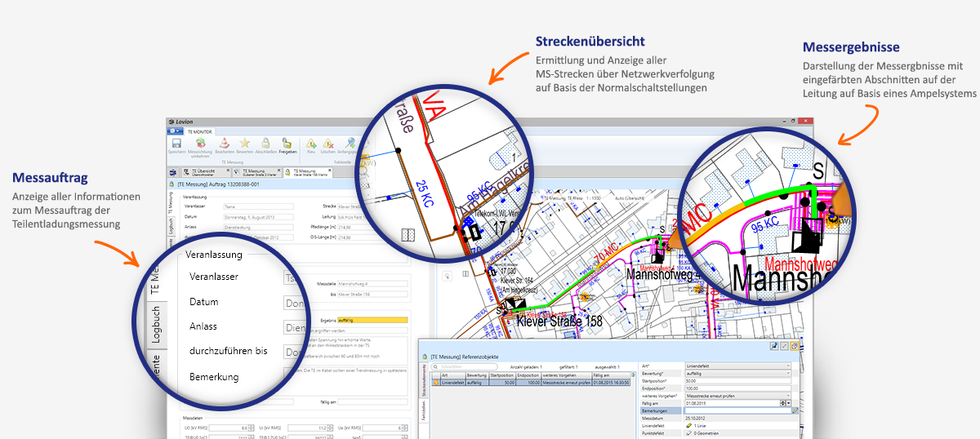Click the Messstelle field Mannshofweg 4

[x=372, y=283]
